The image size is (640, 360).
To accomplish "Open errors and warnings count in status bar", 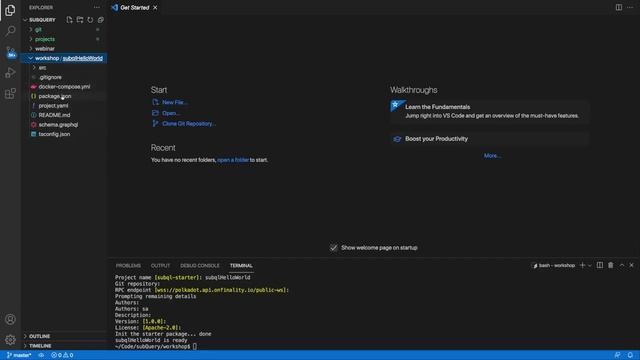I will [62, 355].
